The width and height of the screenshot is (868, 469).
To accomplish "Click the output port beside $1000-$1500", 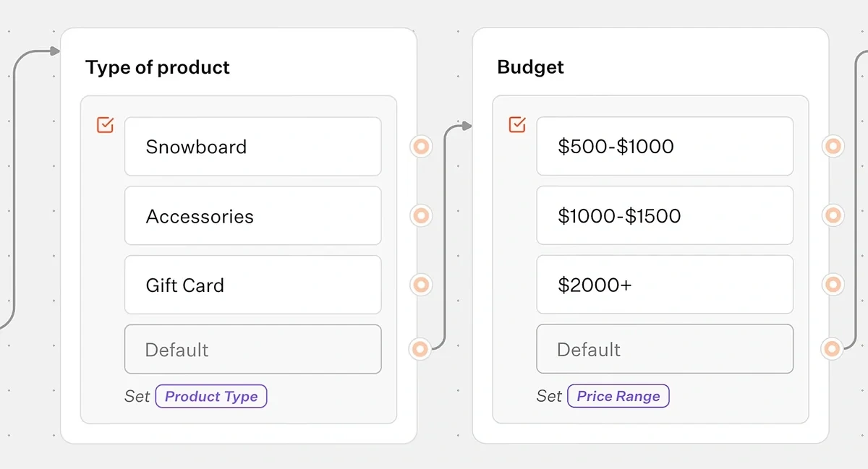I will [x=833, y=215].
